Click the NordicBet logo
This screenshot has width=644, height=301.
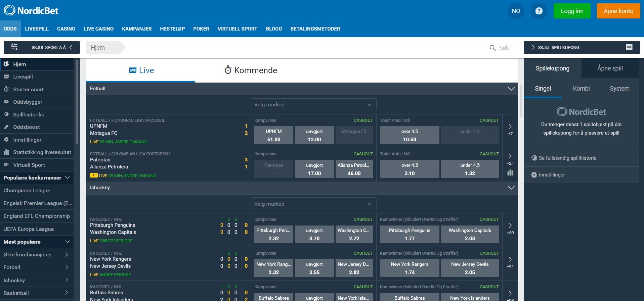(x=31, y=11)
